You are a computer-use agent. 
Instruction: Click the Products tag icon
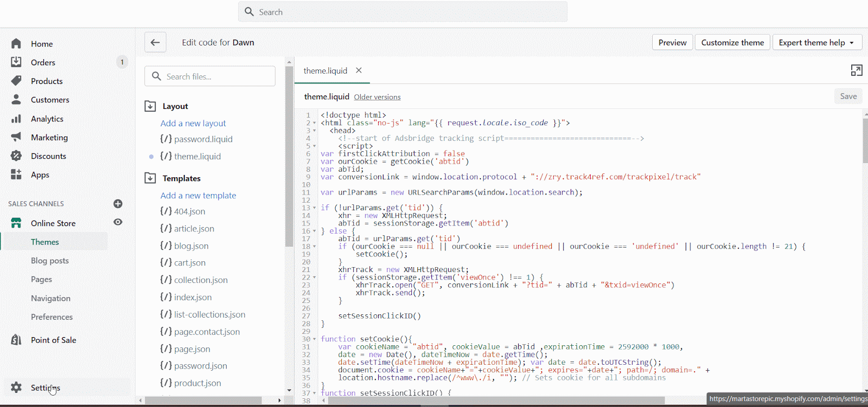16,81
